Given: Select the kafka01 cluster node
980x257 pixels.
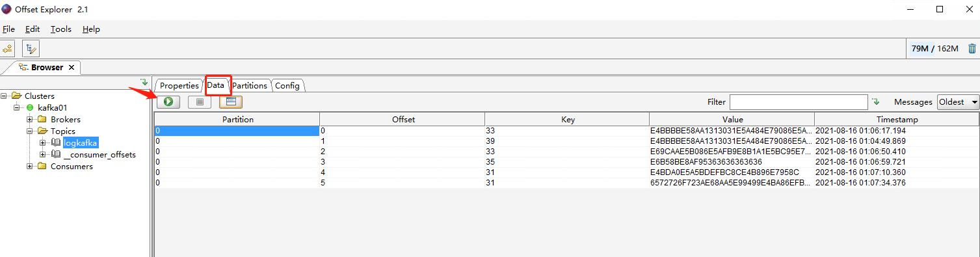Looking at the screenshot, I should point(53,108).
